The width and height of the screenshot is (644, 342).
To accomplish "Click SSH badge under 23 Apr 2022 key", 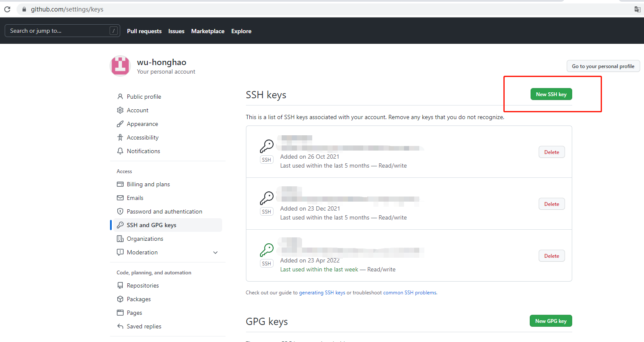I will click(x=267, y=264).
